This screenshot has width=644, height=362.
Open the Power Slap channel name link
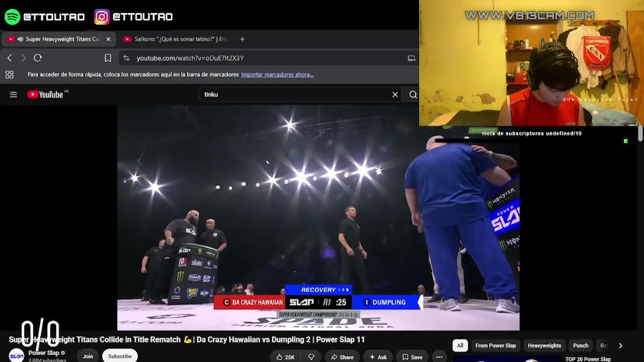pyautogui.click(x=44, y=353)
